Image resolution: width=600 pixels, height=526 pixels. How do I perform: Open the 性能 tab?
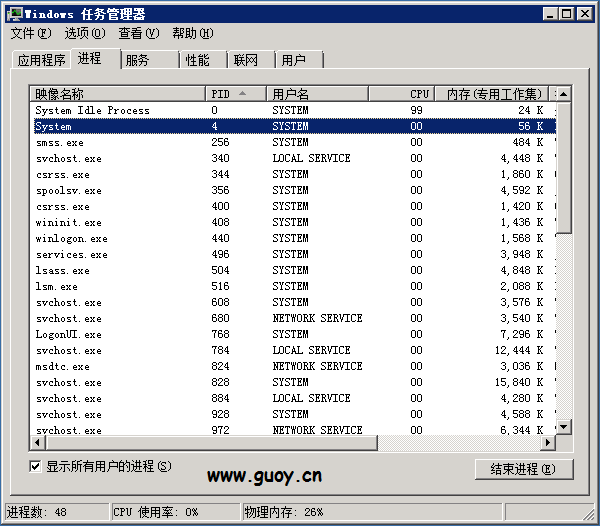tap(204, 60)
